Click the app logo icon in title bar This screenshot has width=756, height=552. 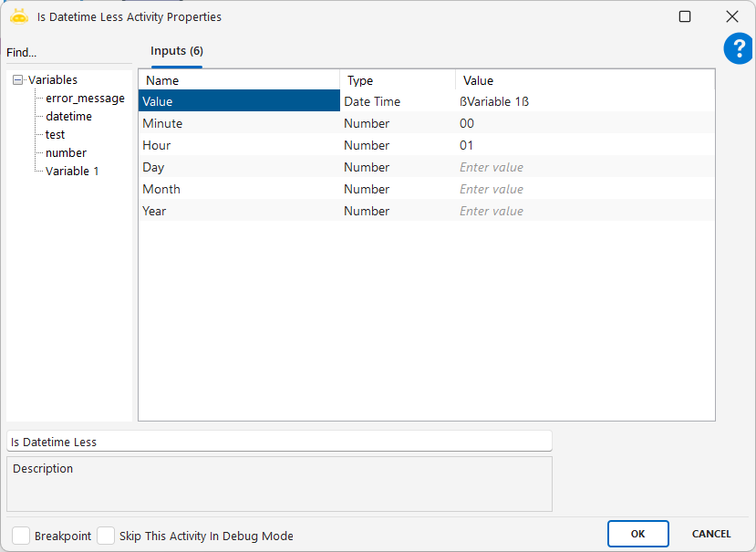click(x=19, y=16)
